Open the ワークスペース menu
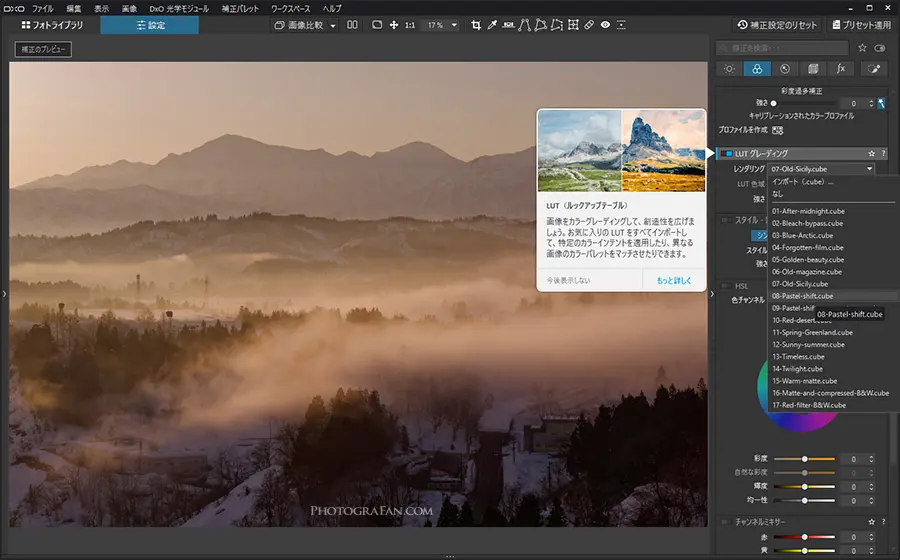Screen dimensions: 900x560 (x=290, y=9)
